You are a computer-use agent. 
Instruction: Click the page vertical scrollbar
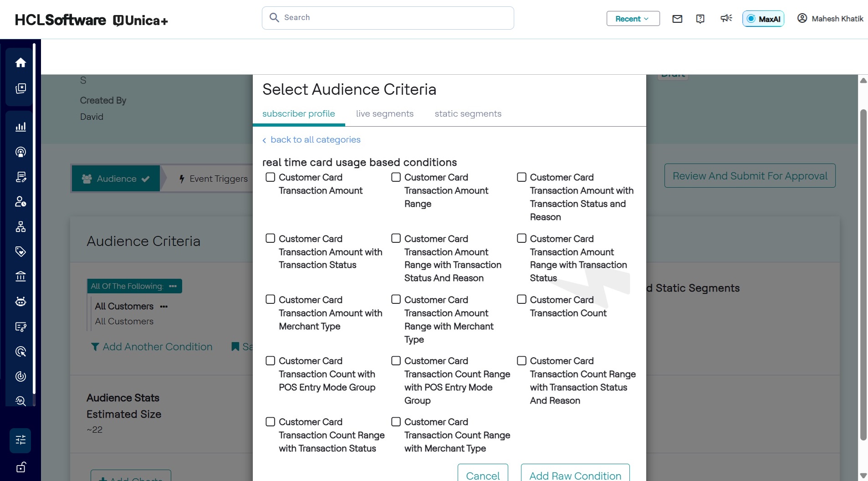(863, 273)
